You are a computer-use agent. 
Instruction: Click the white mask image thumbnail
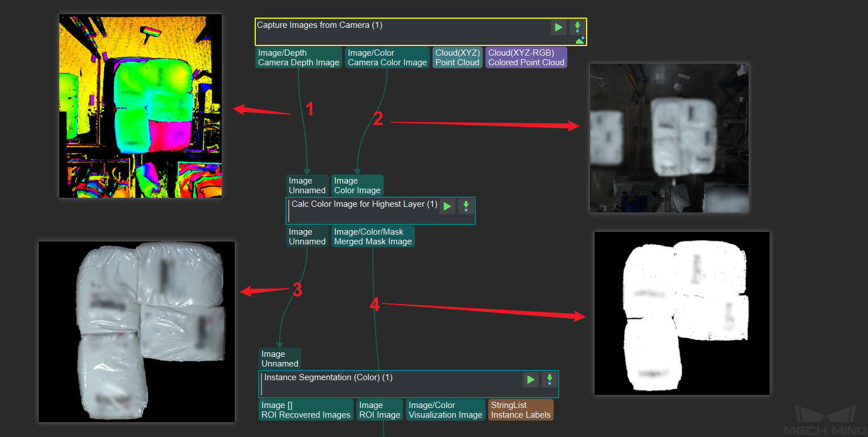click(x=682, y=313)
